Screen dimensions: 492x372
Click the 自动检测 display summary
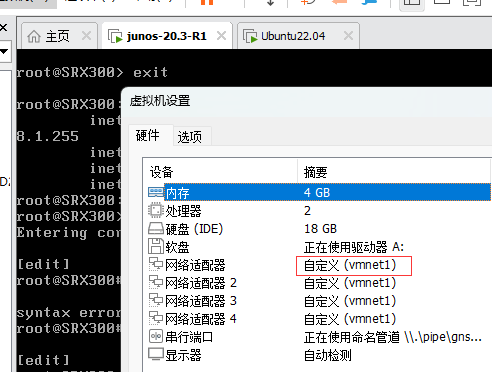328,355
